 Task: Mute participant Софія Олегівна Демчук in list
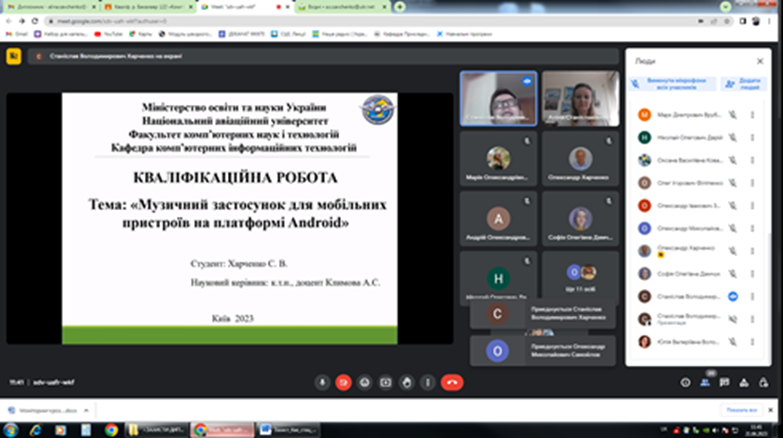[733, 274]
